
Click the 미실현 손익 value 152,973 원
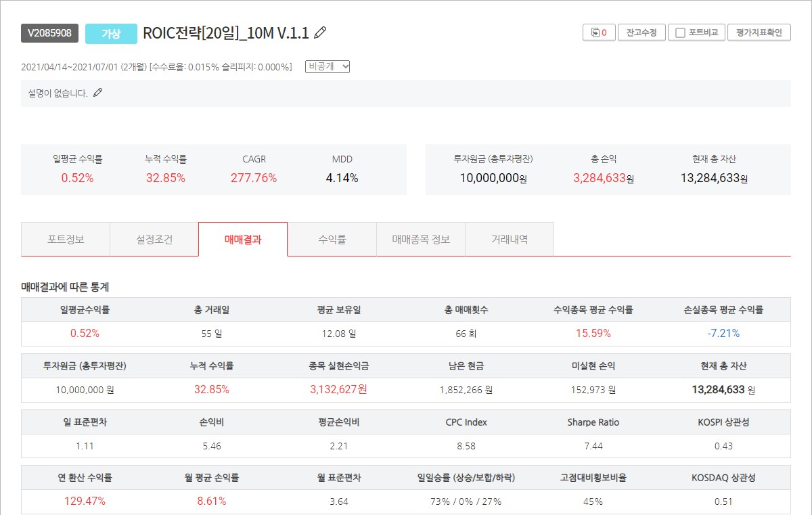(x=593, y=390)
